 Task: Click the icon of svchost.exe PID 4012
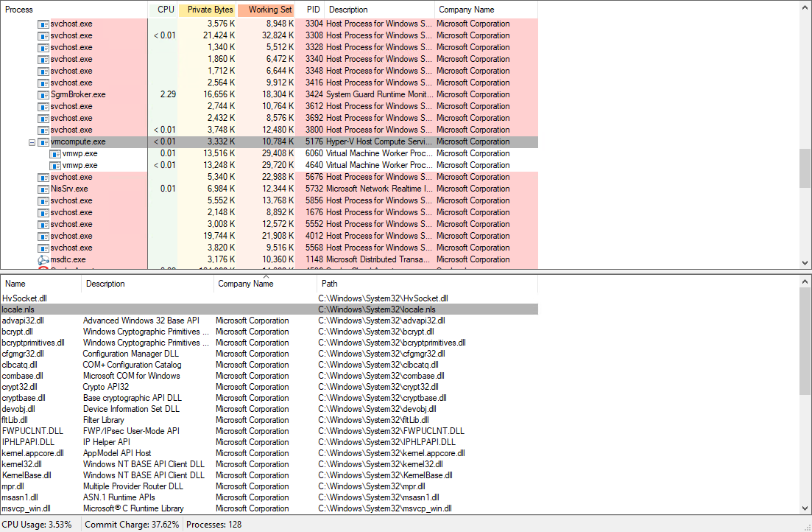[x=43, y=237]
